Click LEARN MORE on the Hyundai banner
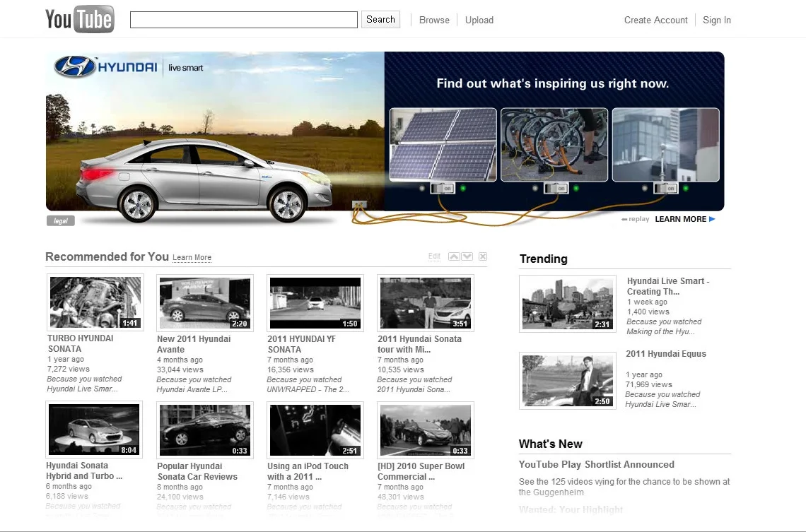The image size is (806, 532). [681, 219]
